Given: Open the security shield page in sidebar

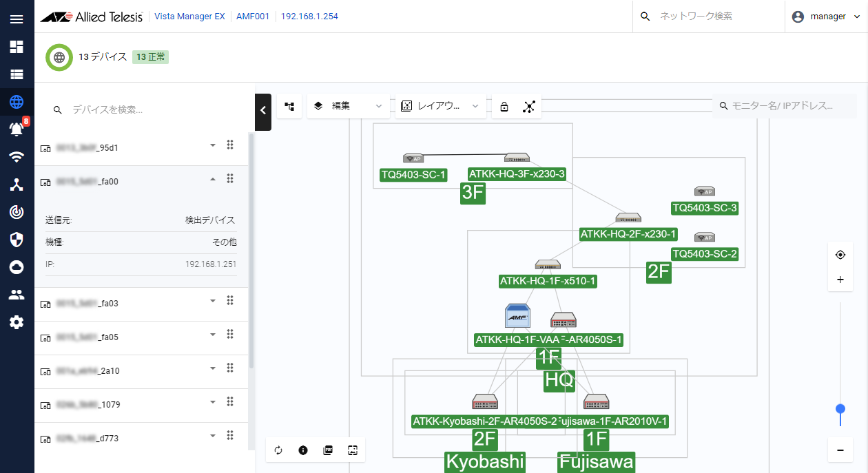Looking at the screenshot, I should click(x=17, y=239).
